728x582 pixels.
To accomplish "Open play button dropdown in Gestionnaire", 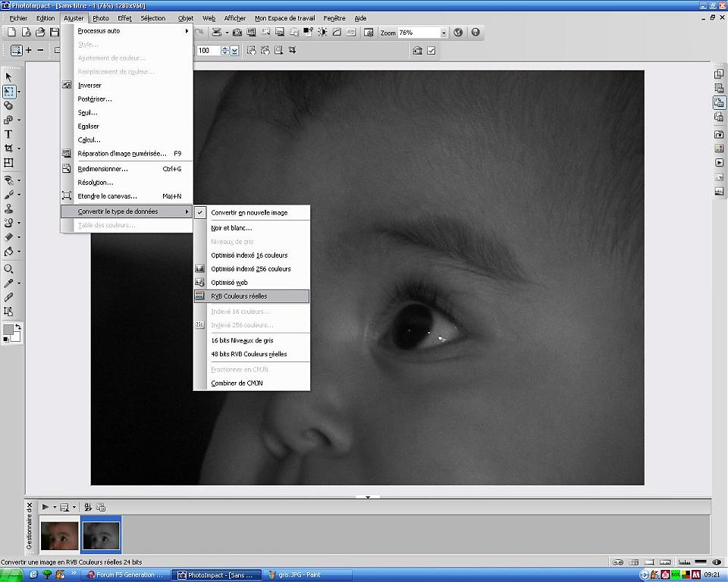I will pyautogui.click(x=55, y=507).
